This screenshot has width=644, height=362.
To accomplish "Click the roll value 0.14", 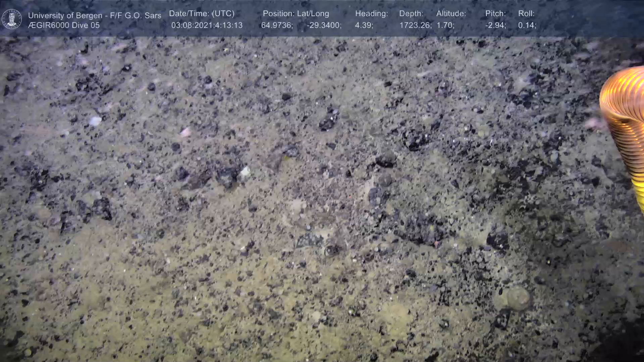I will pyautogui.click(x=527, y=25).
